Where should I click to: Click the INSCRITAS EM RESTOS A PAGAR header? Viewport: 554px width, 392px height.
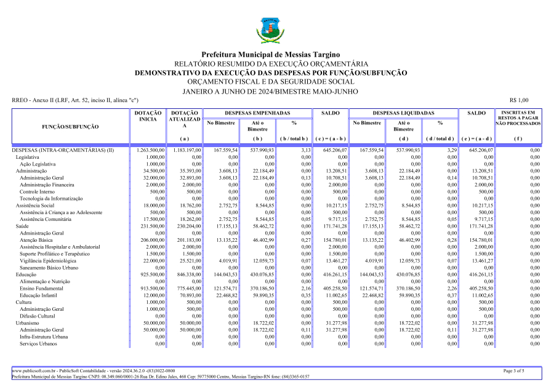tap(518, 118)
